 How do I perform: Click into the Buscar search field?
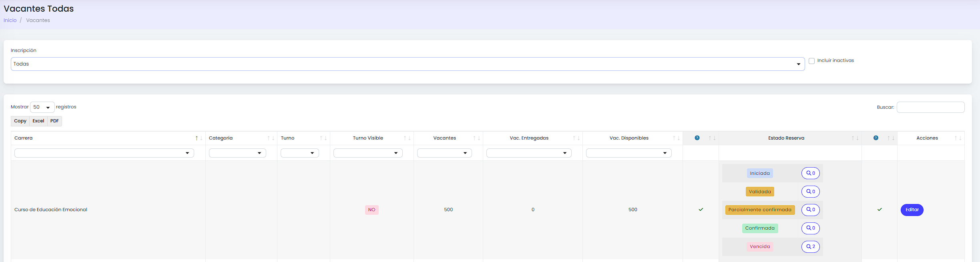(x=930, y=107)
